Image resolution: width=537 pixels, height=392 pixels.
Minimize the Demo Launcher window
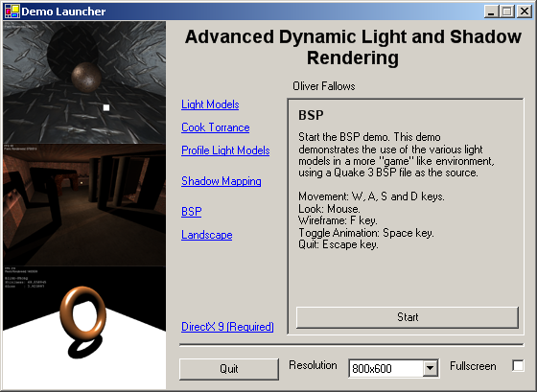[491, 12]
